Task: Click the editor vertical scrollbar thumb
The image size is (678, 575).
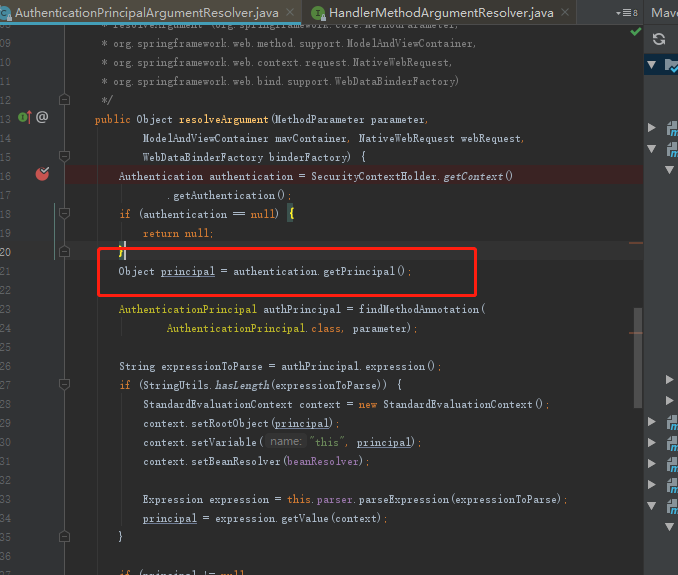Action: [x=637, y=358]
